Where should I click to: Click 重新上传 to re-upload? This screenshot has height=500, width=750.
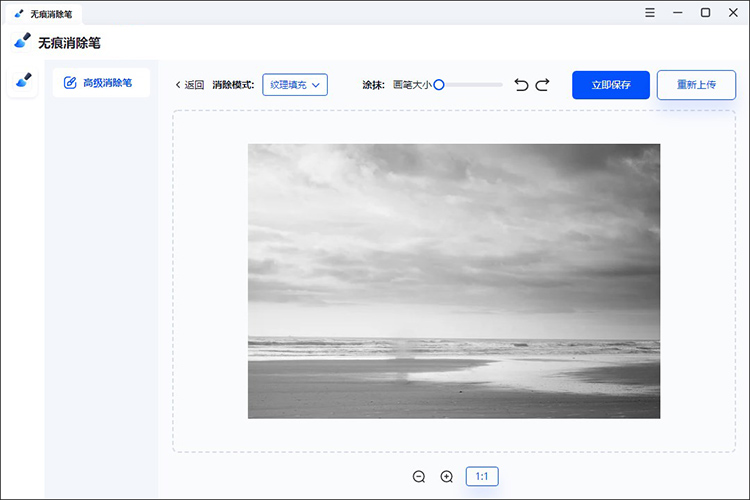click(x=696, y=85)
